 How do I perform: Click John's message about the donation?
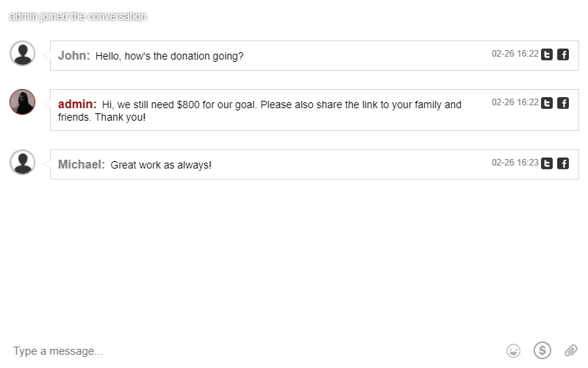(x=169, y=56)
